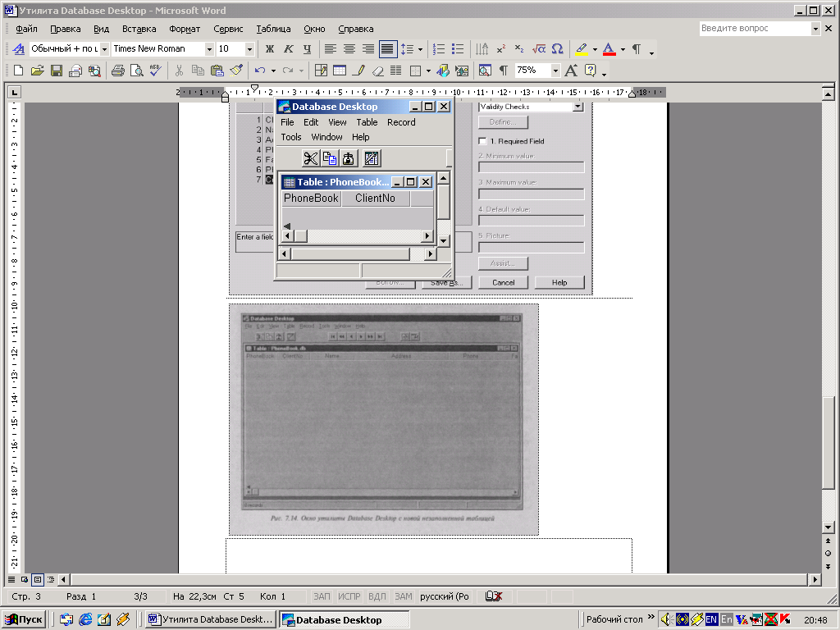Click the Open file folder icon
Image resolution: width=840 pixels, height=630 pixels.
coord(37,71)
